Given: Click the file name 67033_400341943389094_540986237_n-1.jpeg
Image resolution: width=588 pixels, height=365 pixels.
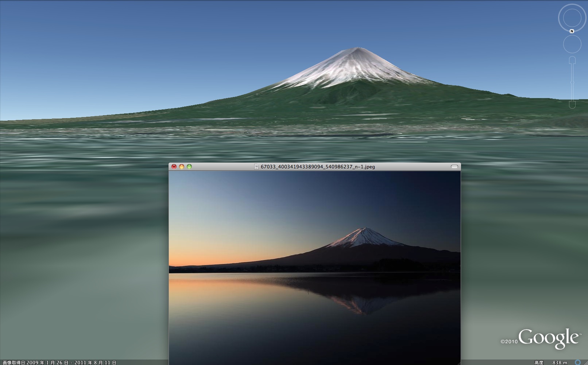Looking at the screenshot, I should point(318,167).
